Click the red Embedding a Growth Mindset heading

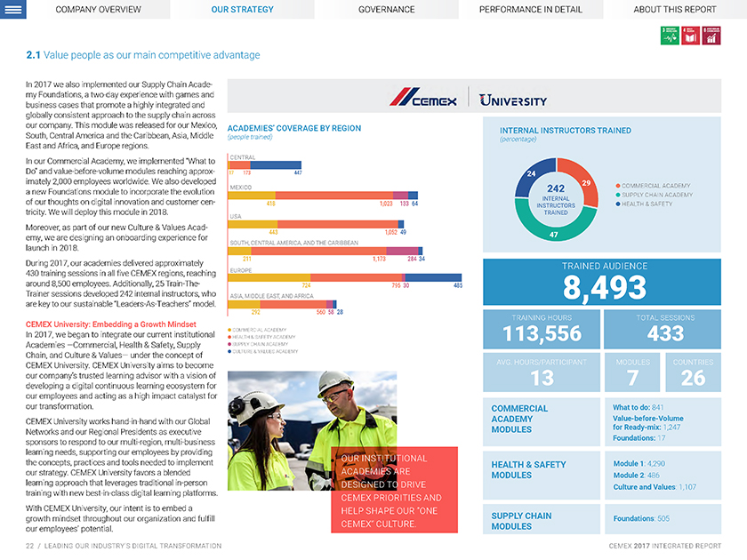(x=111, y=324)
